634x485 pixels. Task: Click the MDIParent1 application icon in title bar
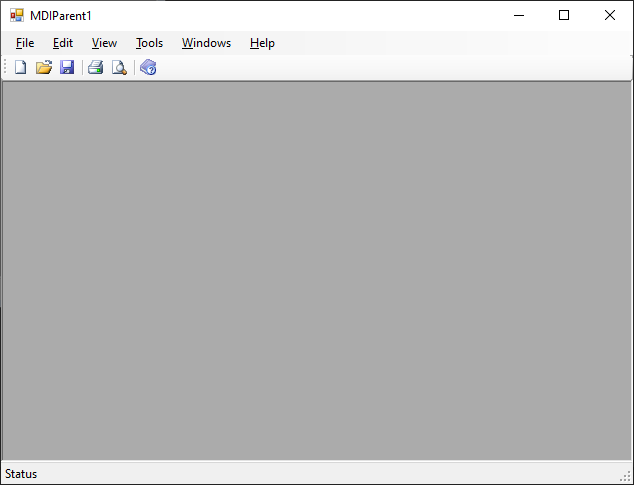tap(17, 15)
